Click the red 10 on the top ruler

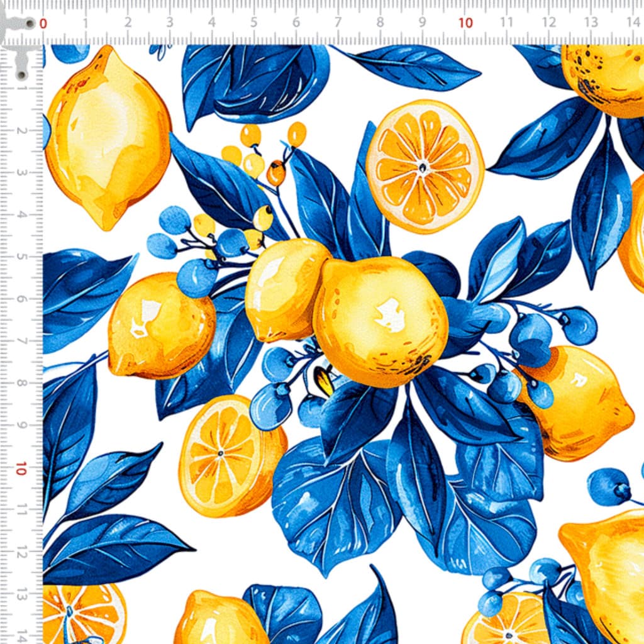(465, 23)
